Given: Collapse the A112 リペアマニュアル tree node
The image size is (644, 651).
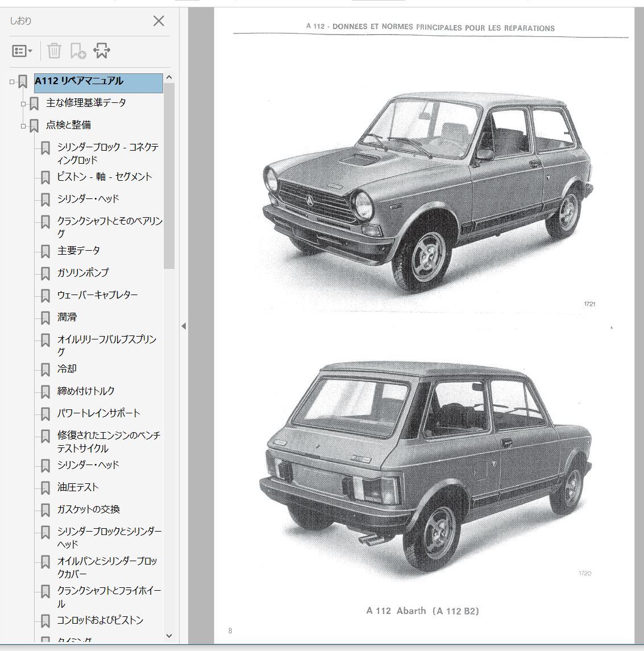Looking at the screenshot, I should pos(12,82).
